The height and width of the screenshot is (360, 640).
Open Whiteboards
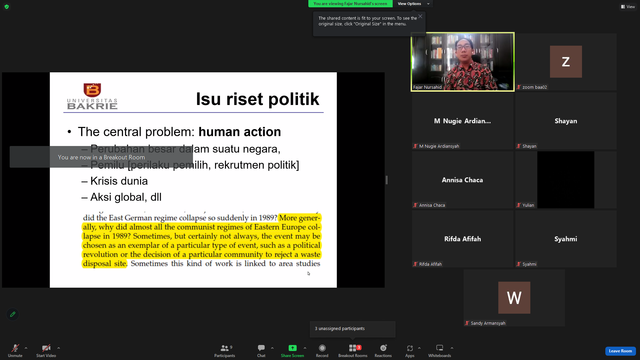[x=440, y=350]
